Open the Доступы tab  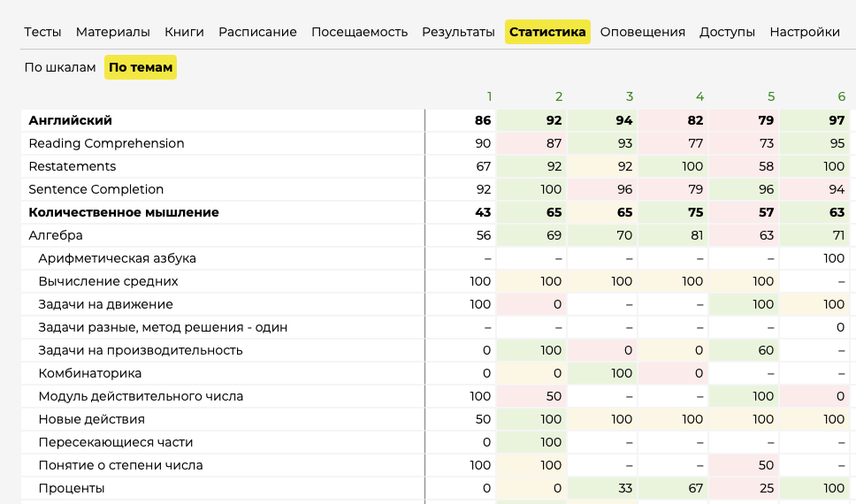click(727, 32)
